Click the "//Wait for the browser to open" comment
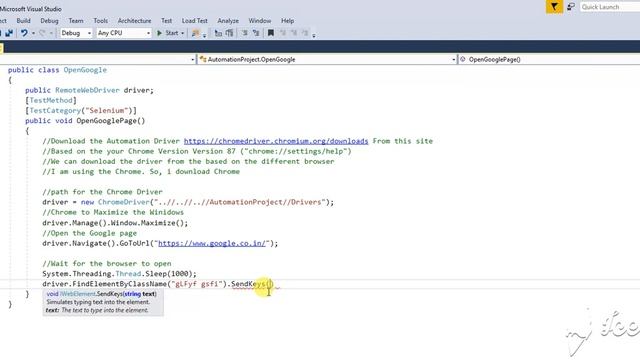Image resolution: width=640 pixels, height=360 pixels. click(107, 264)
